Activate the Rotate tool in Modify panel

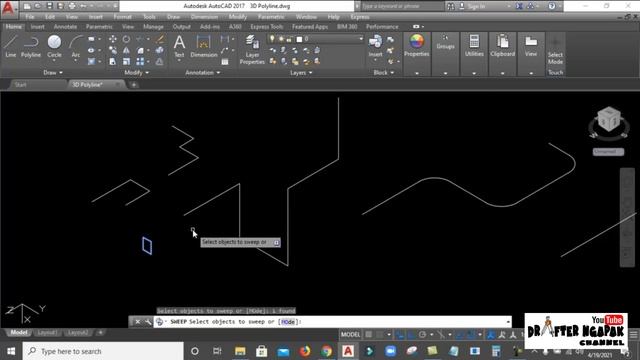[x=126, y=39]
